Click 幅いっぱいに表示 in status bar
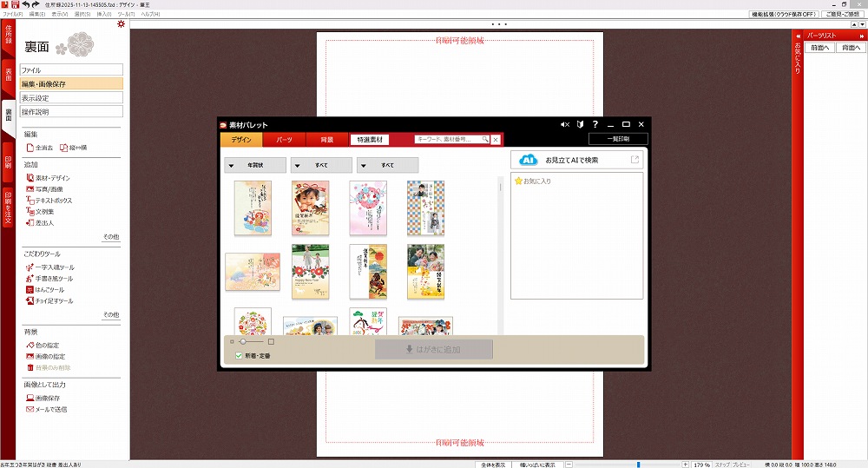This screenshot has width=868, height=468. [x=537, y=465]
